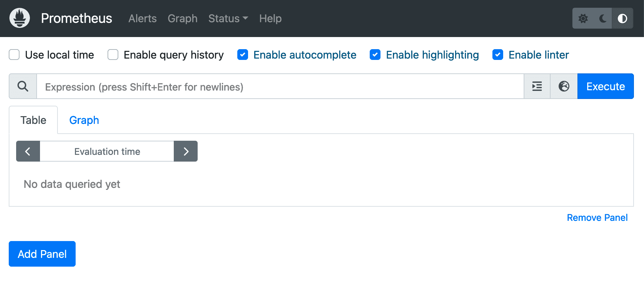Open the Alerts page

(x=143, y=19)
